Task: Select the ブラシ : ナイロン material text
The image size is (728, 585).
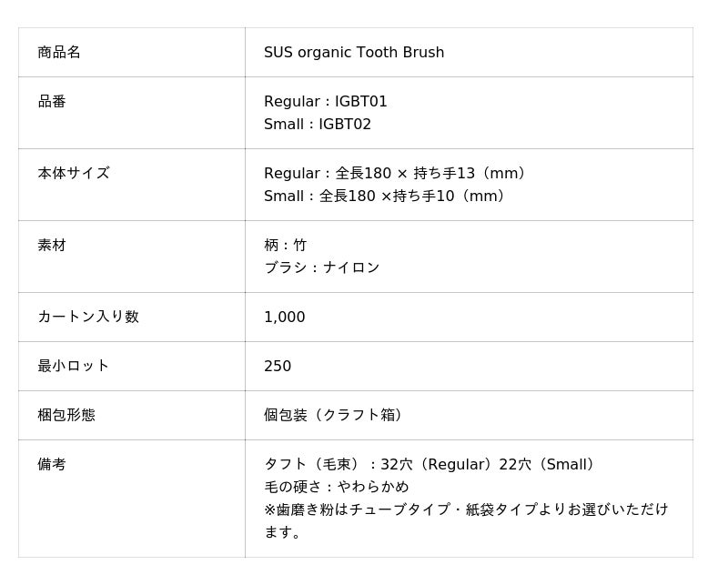Action: pyautogui.click(x=322, y=268)
